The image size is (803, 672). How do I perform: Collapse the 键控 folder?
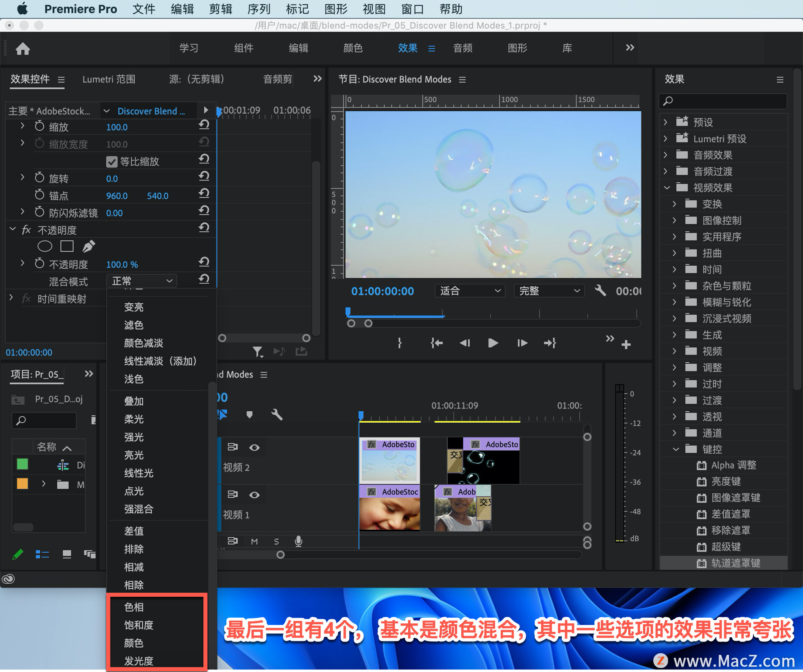pos(675,449)
